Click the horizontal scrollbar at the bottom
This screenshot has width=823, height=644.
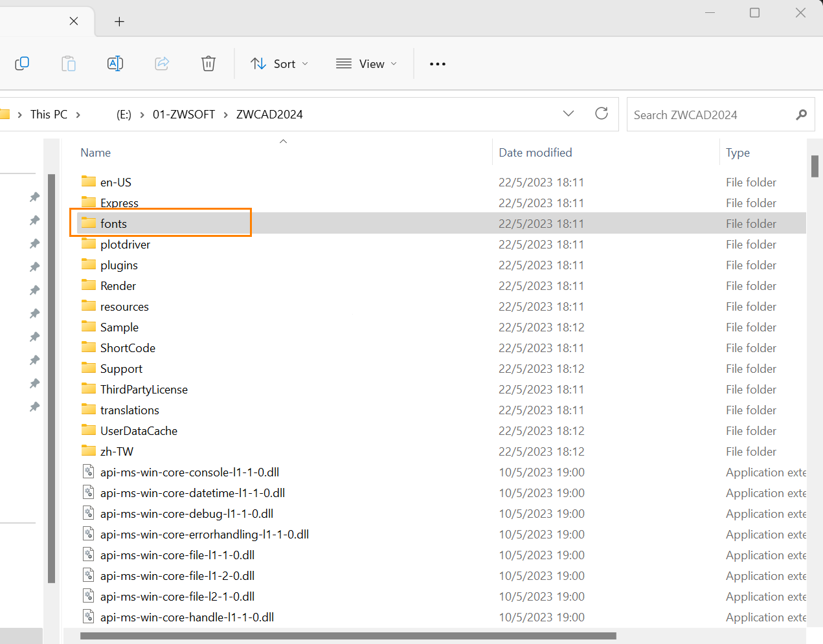pos(348,636)
